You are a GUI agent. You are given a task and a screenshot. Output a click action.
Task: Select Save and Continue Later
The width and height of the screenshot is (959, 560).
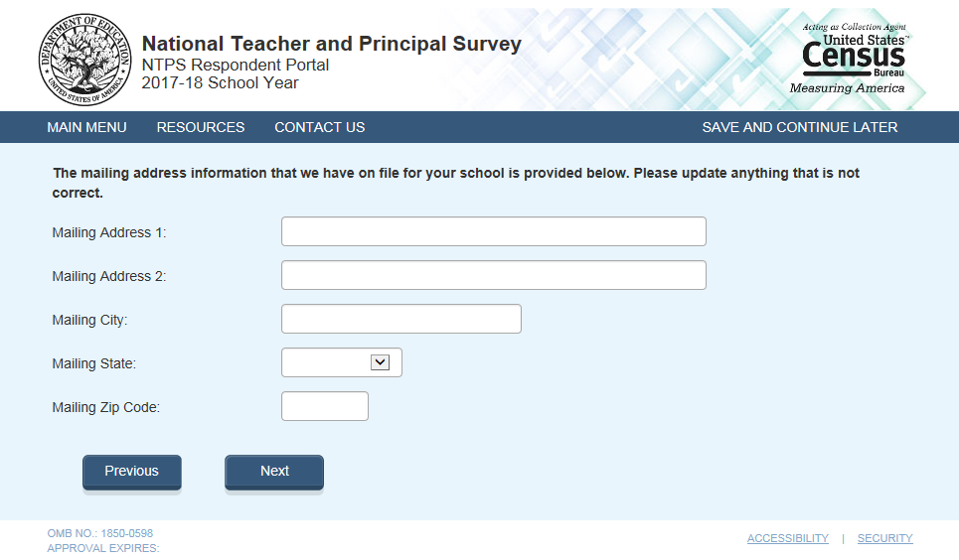click(x=799, y=127)
